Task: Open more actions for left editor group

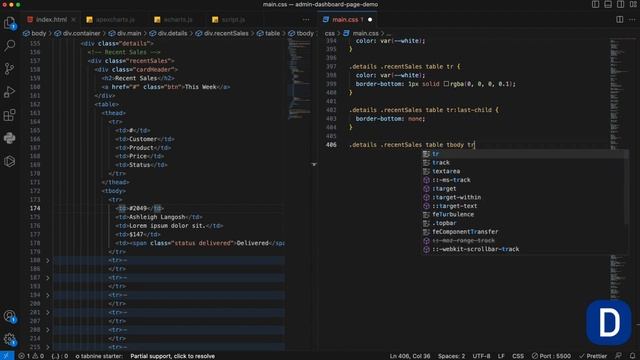Action: [306, 20]
